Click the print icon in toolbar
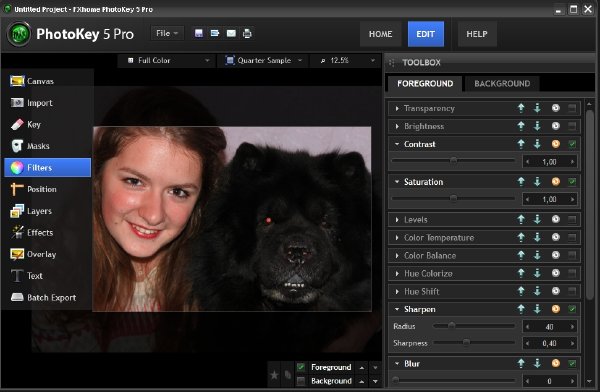This screenshot has width=600, height=392. click(247, 34)
